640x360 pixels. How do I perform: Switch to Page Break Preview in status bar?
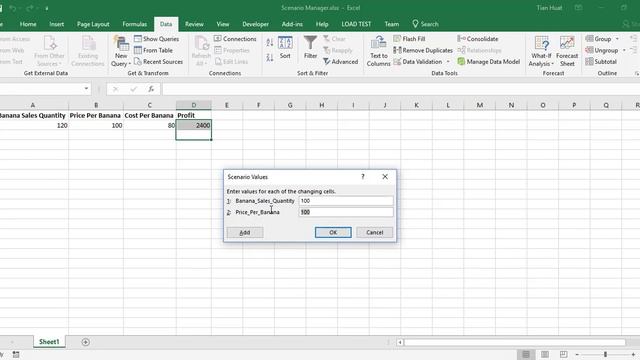coord(564,354)
